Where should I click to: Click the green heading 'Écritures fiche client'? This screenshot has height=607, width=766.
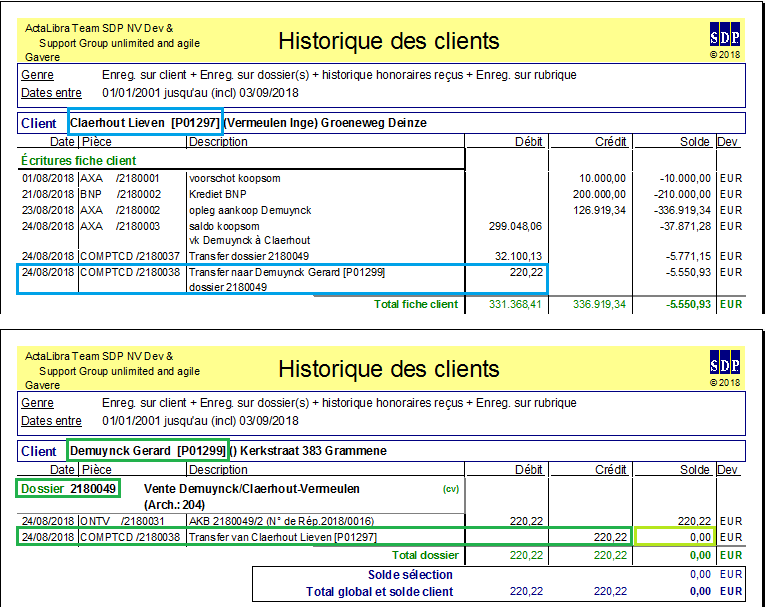[x=78, y=161]
